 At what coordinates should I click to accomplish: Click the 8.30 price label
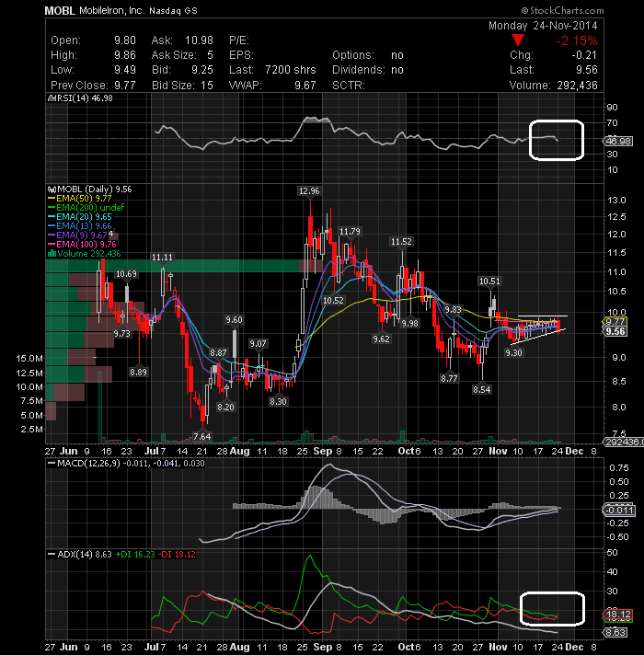pyautogui.click(x=278, y=401)
